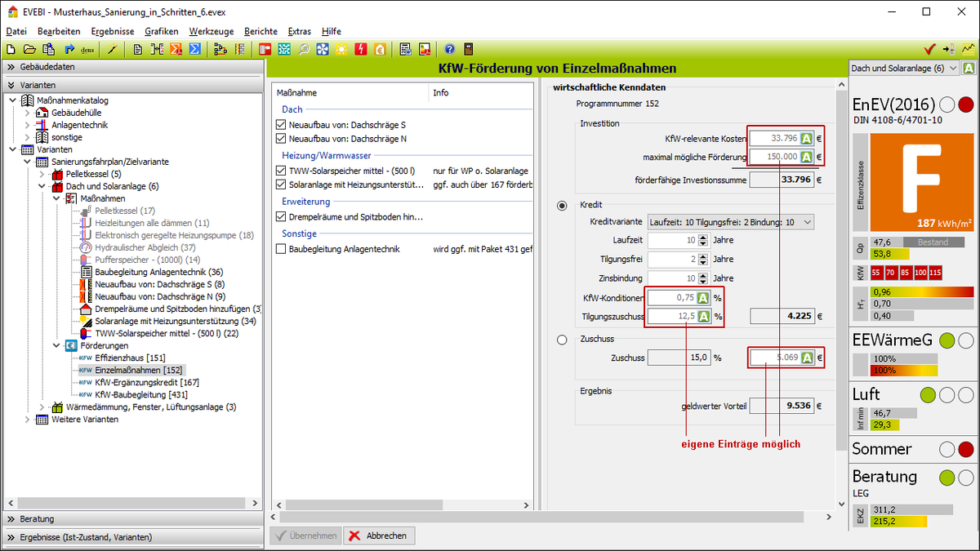Open the Werkzeuge menu
980x551 pixels.
point(211,31)
